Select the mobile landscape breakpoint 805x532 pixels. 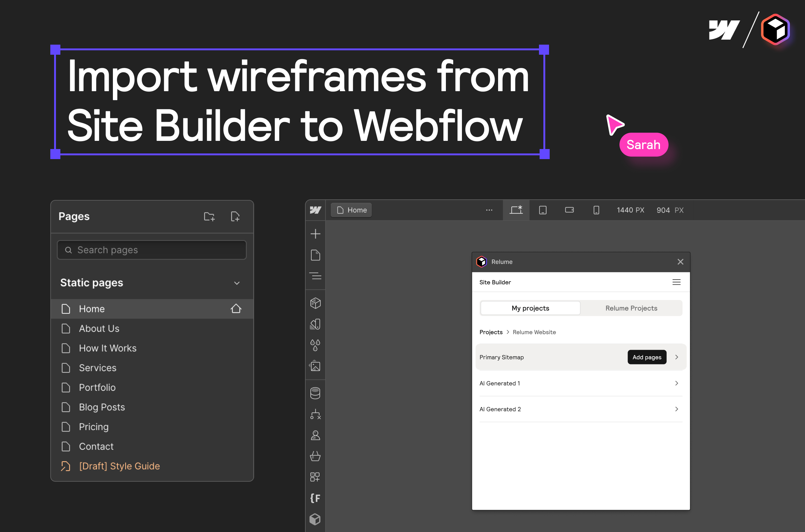(569, 210)
